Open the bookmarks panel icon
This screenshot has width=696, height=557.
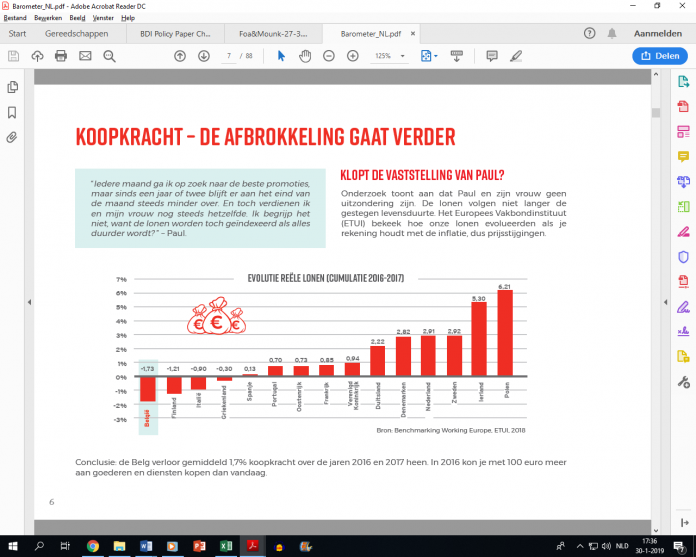[12, 112]
